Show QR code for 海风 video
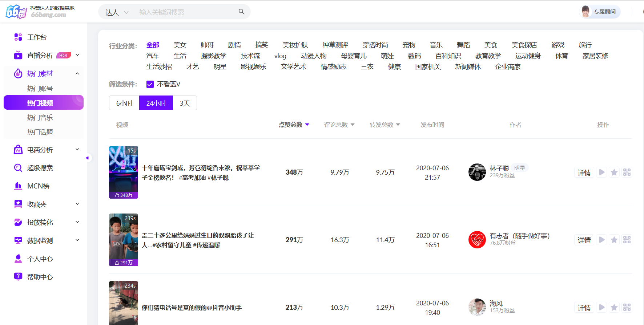The image size is (644, 325). (627, 307)
